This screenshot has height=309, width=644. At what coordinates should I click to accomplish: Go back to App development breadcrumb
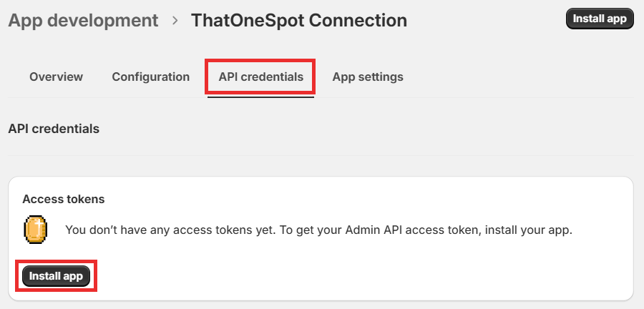click(x=83, y=20)
